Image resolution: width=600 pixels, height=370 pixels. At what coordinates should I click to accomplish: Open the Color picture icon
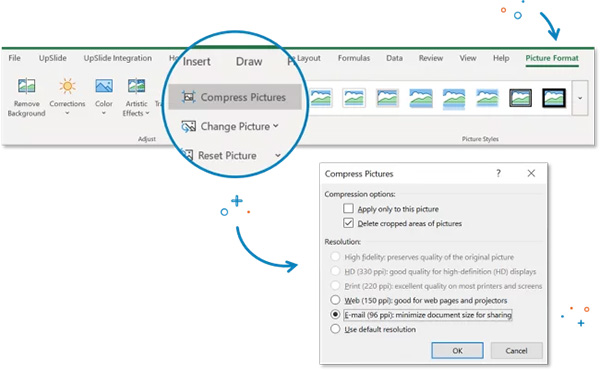pyautogui.click(x=104, y=86)
